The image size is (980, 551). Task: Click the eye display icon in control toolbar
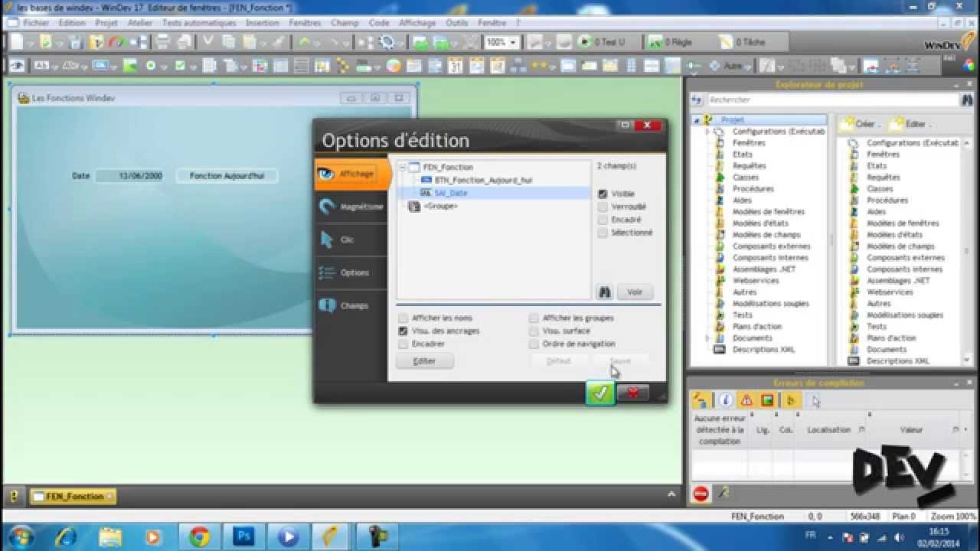point(16,66)
